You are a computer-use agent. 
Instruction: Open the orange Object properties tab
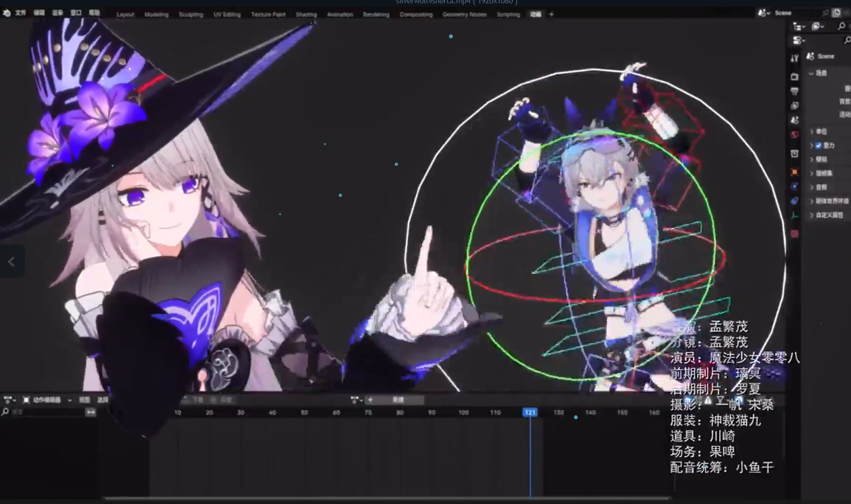(794, 172)
